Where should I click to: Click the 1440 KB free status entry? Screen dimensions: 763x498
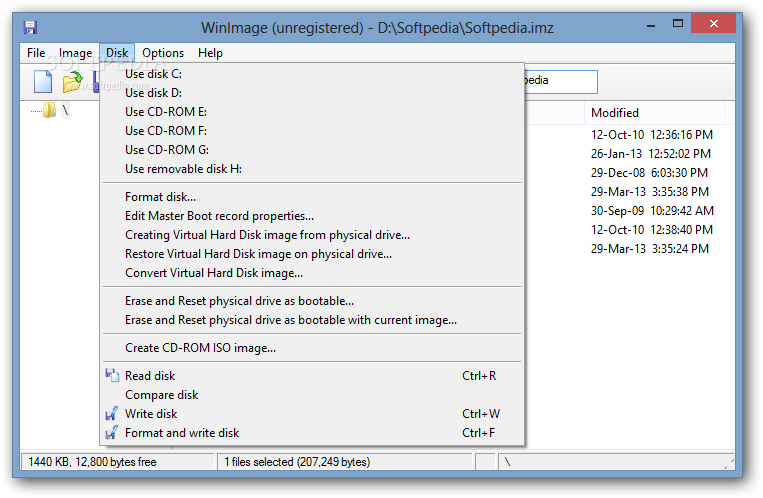(118, 461)
